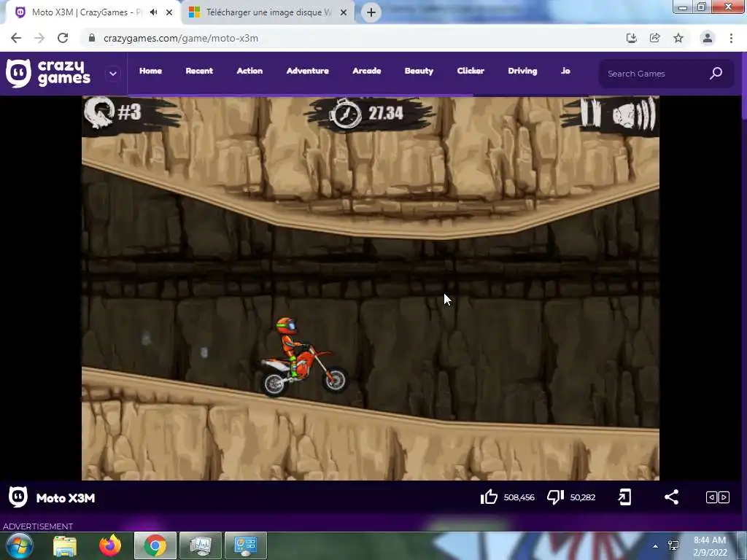Click the fullscreen icon beside dislike count
This screenshot has width=747, height=560.
(624, 497)
